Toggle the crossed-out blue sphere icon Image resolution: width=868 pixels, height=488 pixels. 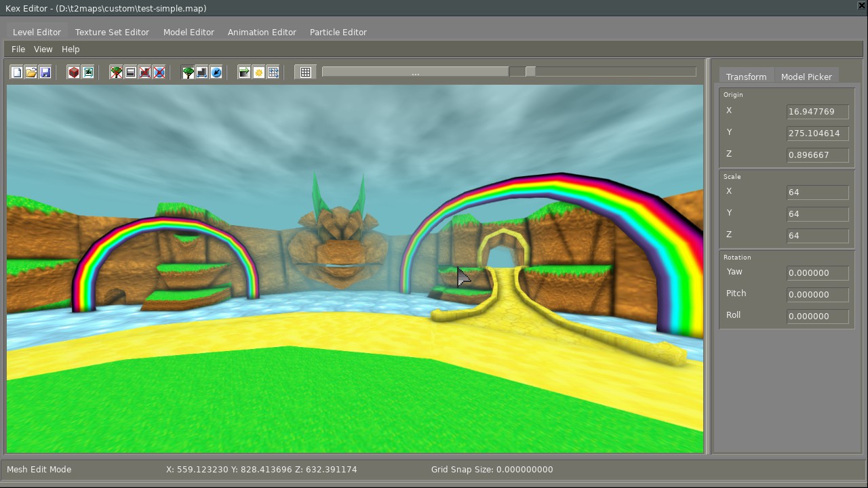click(x=159, y=73)
